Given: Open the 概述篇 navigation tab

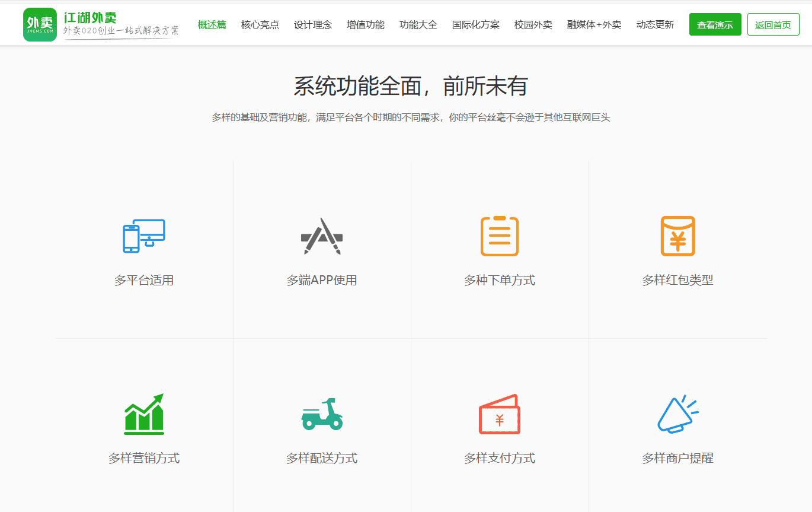Looking at the screenshot, I should click(x=212, y=25).
